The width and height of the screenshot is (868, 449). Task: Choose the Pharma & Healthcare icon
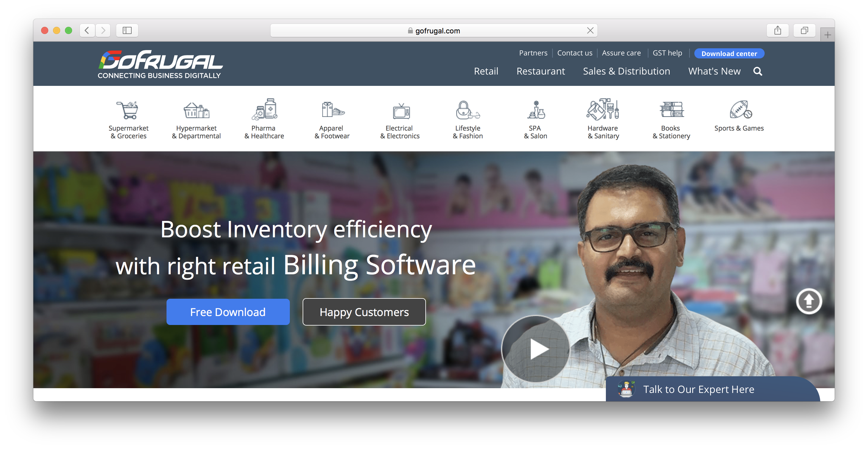click(265, 109)
